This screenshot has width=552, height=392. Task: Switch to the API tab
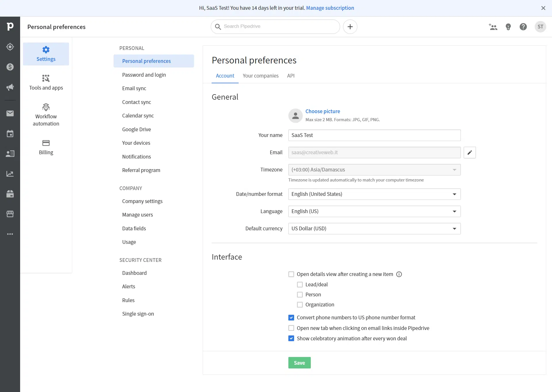click(x=291, y=76)
